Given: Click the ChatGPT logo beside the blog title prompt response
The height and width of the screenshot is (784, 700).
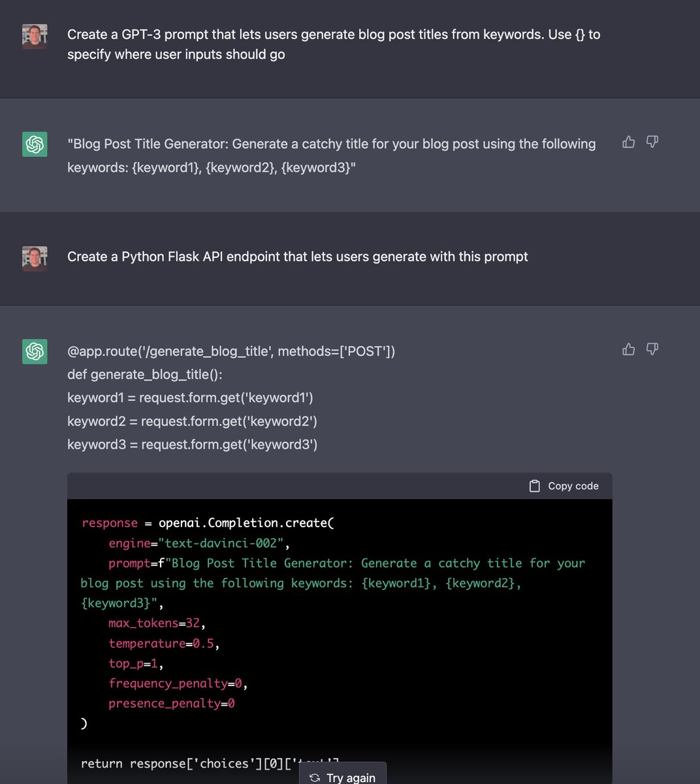Looking at the screenshot, I should coord(35,144).
